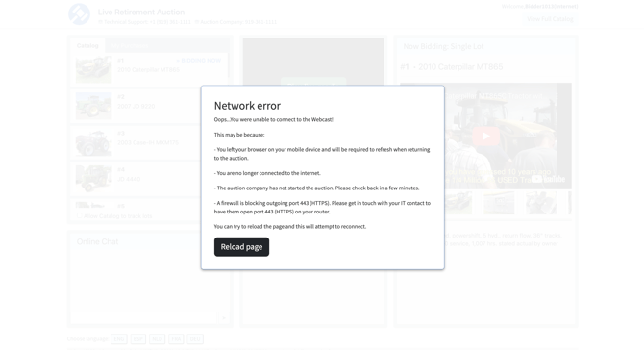This screenshot has height=350, width=644.
Task: Open the View Full Catalog link
Action: 550,19
